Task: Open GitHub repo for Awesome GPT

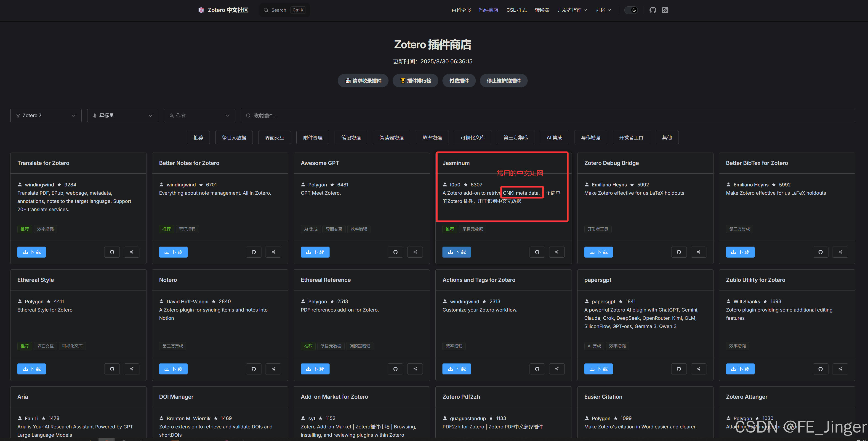Action: click(x=395, y=252)
